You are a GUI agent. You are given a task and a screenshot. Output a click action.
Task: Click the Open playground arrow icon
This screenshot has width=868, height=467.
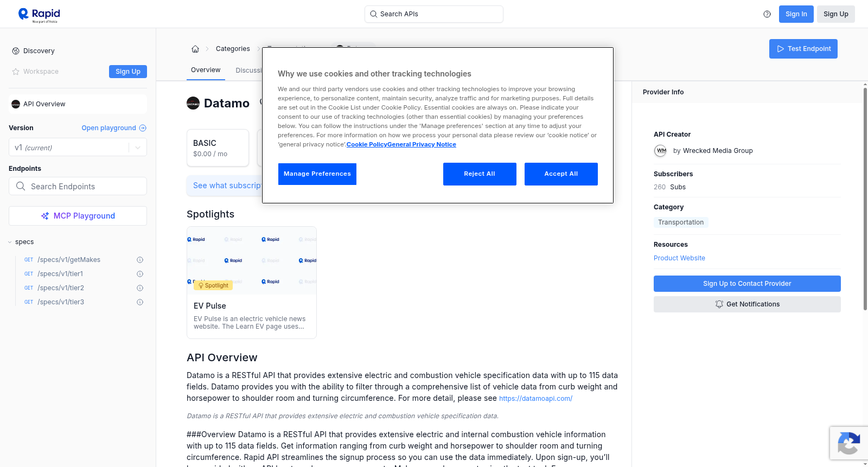coord(143,128)
